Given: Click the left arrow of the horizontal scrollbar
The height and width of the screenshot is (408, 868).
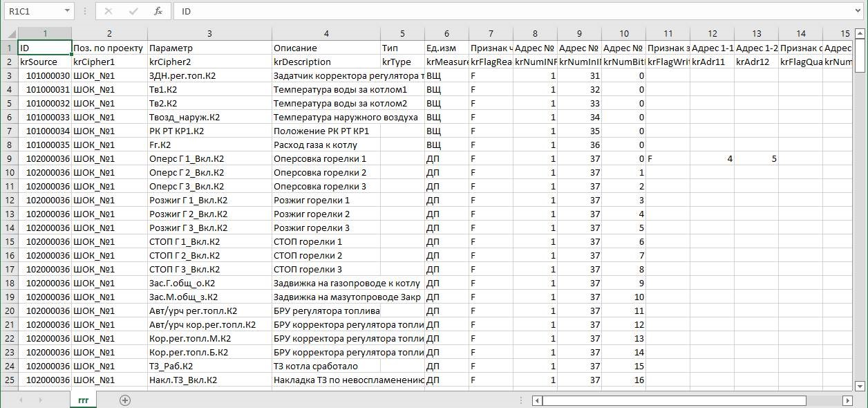Looking at the screenshot, I should pos(536,400).
